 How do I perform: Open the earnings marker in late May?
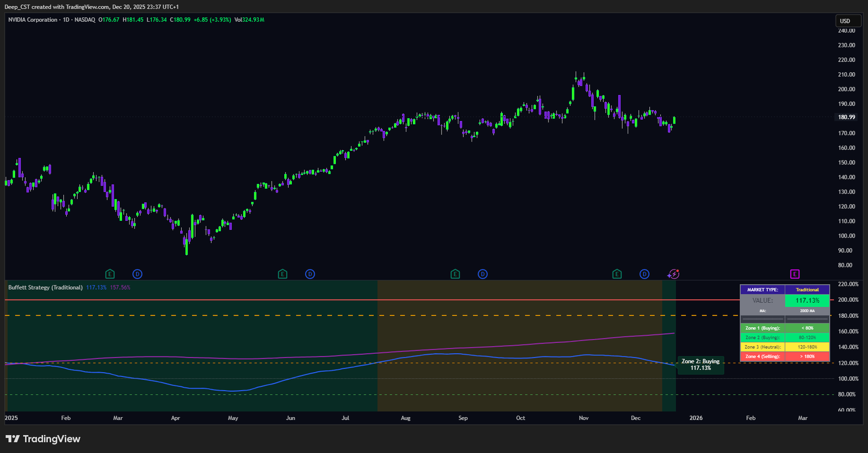coord(283,274)
